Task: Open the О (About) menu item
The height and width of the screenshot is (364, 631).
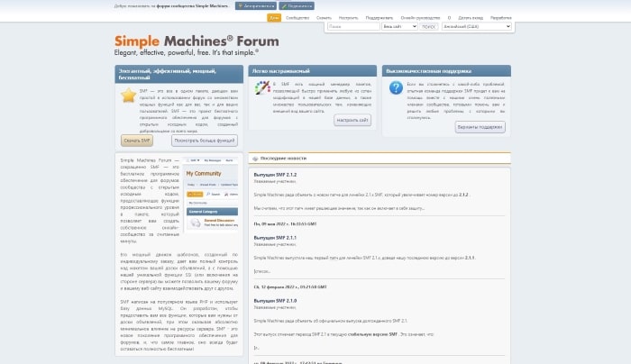Action: click(449, 18)
